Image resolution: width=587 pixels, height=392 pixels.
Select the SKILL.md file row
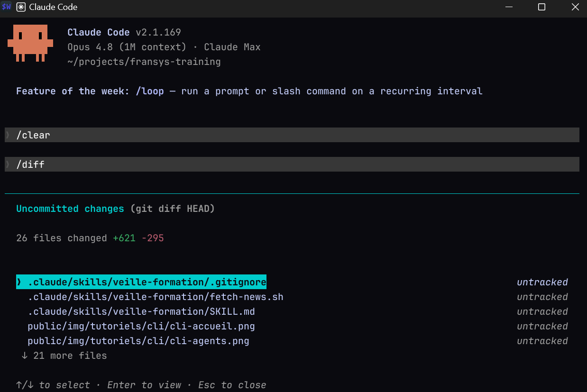pos(292,311)
